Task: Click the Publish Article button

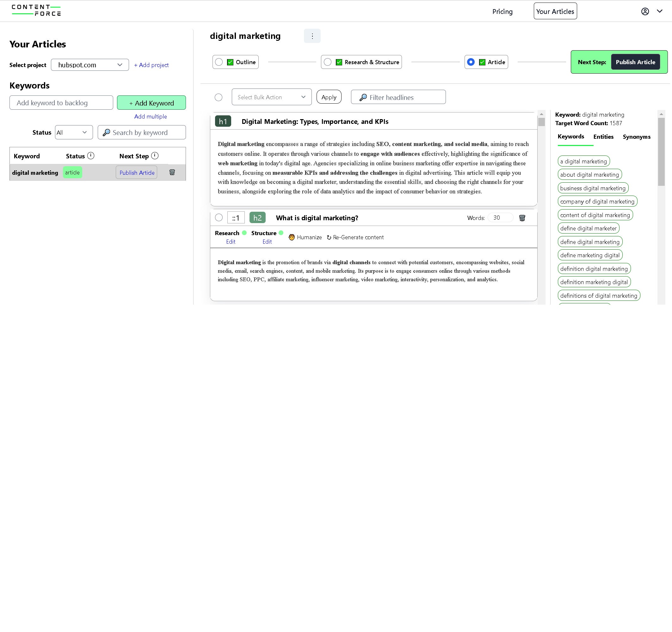Action: pos(636,62)
